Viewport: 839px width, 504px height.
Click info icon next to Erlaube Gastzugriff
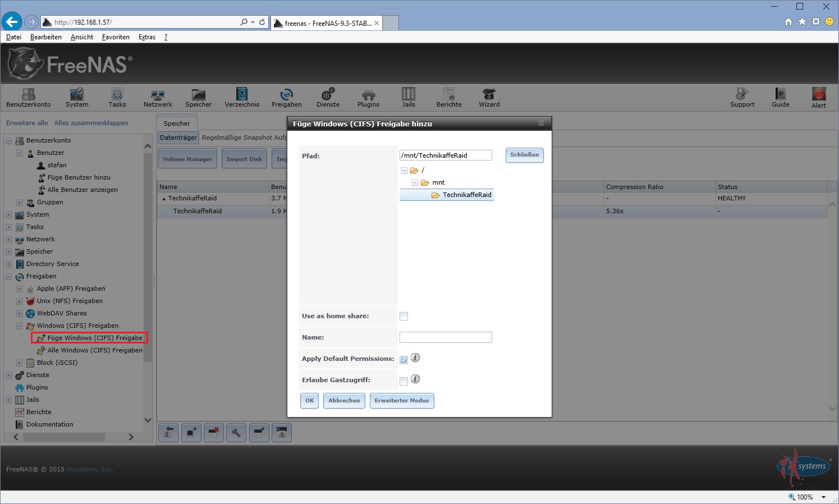pyautogui.click(x=415, y=379)
